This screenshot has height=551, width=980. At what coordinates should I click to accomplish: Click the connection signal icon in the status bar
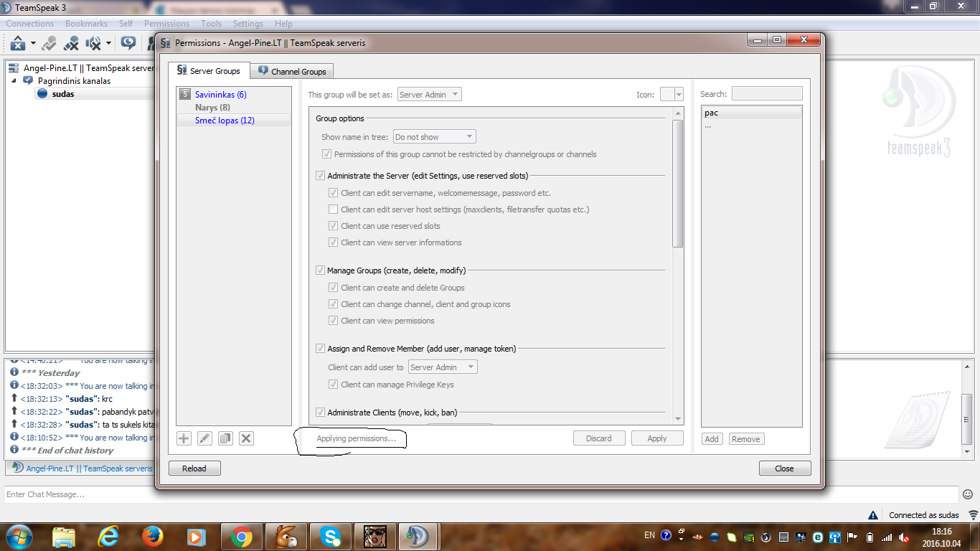click(973, 515)
